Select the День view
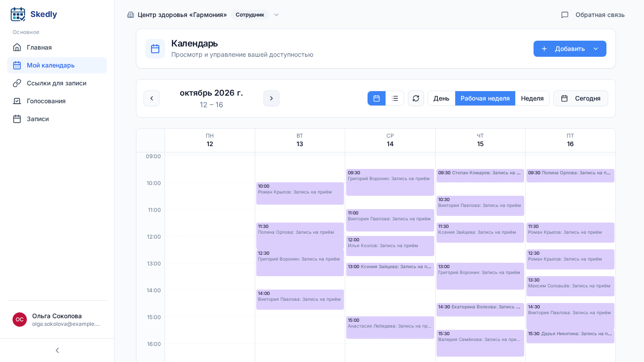 (x=441, y=98)
